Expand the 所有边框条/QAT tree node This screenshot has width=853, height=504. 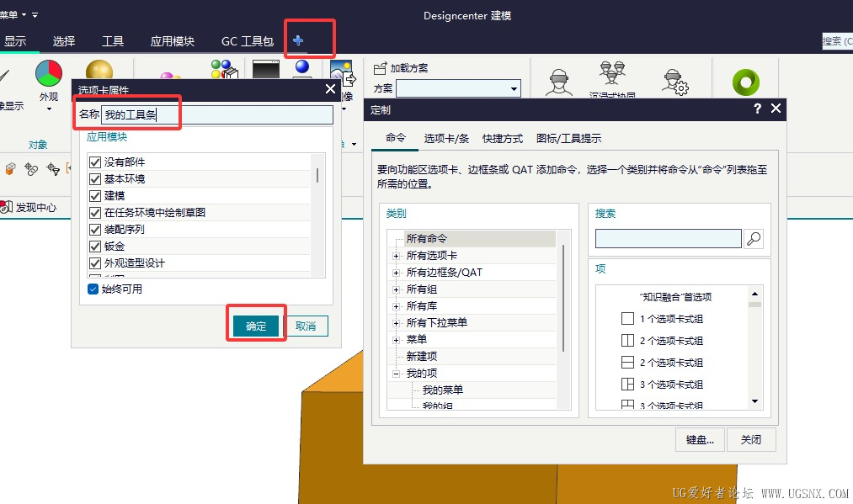[396, 273]
